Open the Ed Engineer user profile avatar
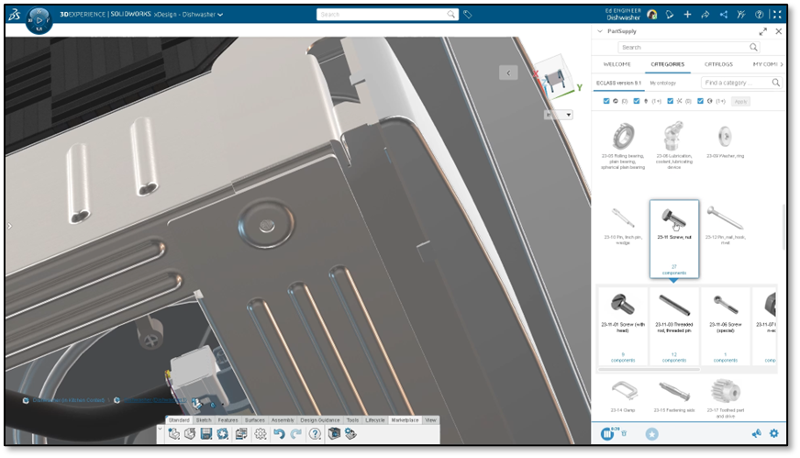800x458 pixels. 652,14
